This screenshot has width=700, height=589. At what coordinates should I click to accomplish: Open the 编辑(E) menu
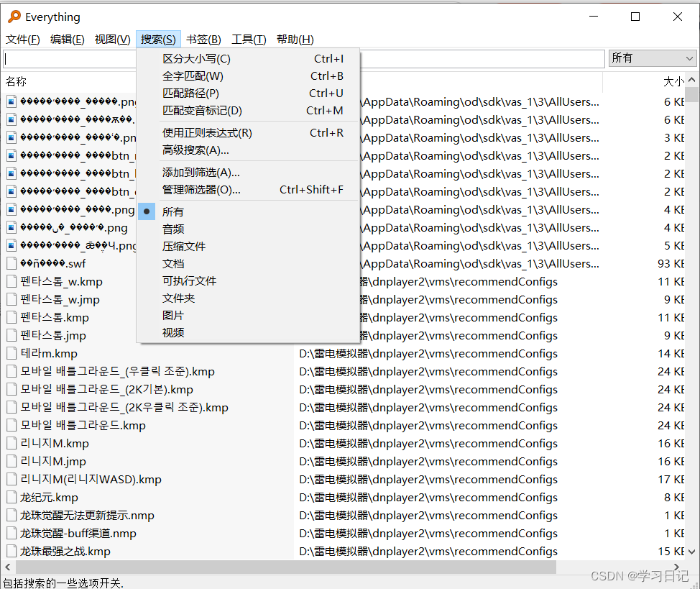pyautogui.click(x=68, y=40)
